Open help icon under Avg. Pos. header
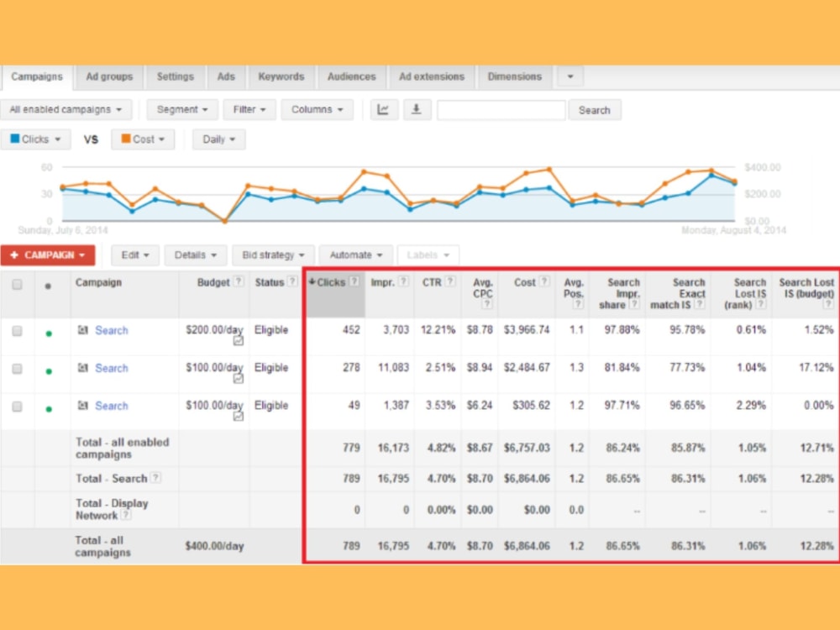Viewport: 840px width, 630px height. (x=578, y=304)
